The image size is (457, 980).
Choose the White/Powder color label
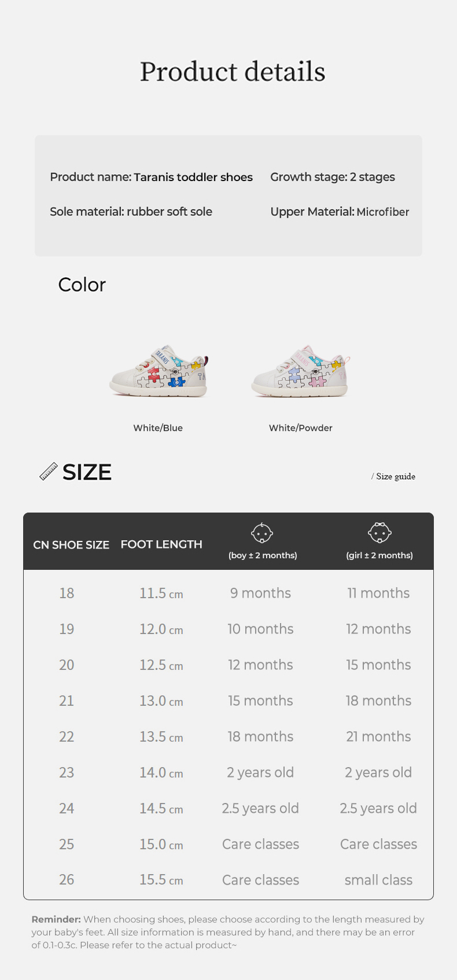point(301,428)
